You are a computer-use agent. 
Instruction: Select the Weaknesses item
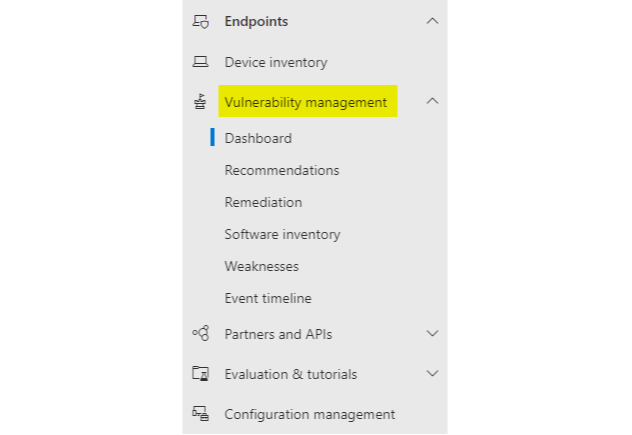click(262, 266)
